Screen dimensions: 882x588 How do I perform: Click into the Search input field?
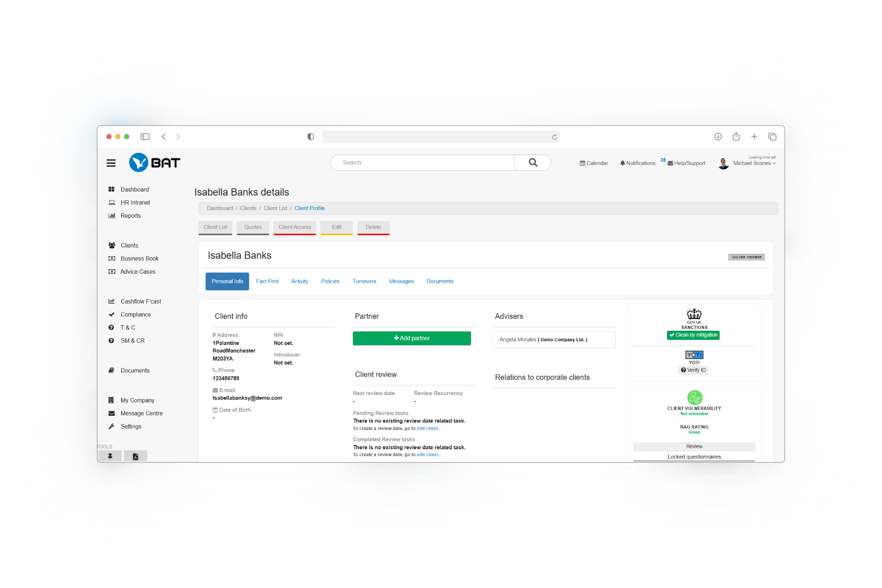coord(423,163)
